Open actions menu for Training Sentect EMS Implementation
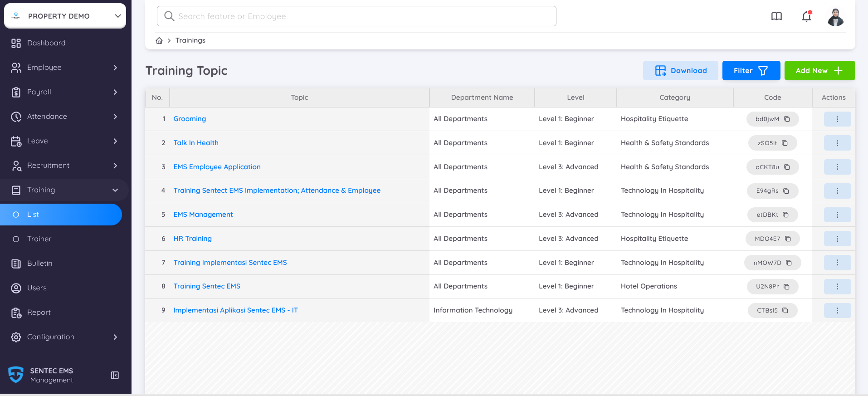Viewport: 868px width, 396px height. point(837,191)
